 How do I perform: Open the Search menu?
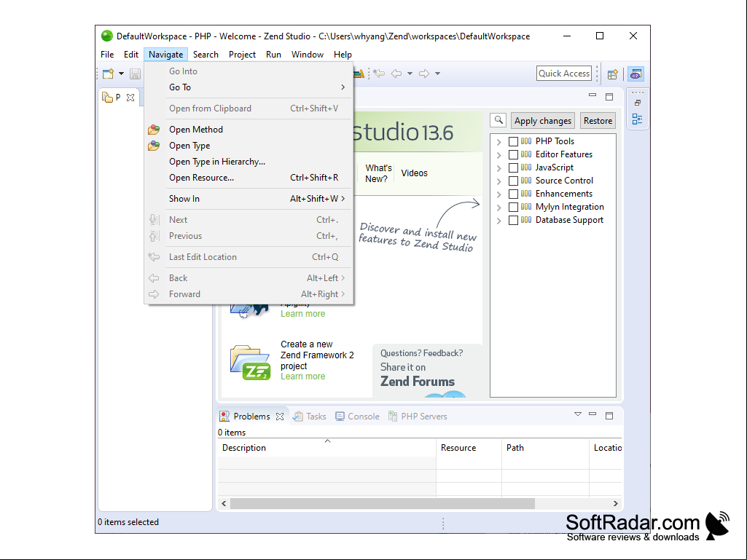[x=206, y=55]
